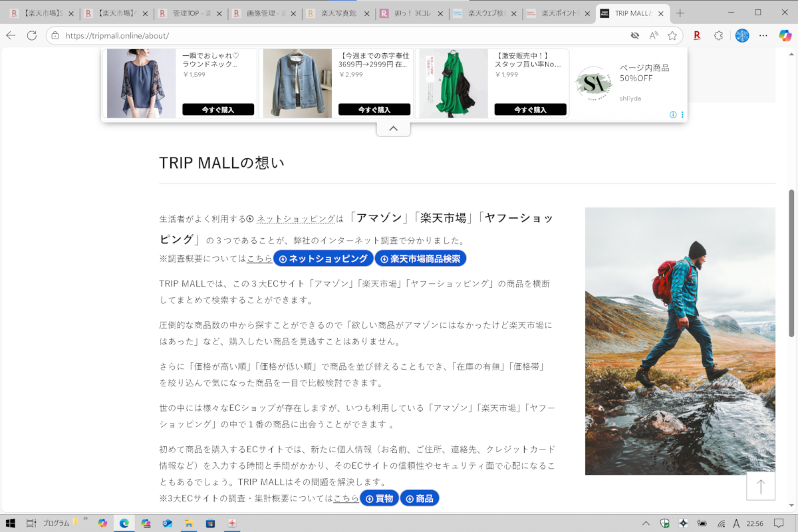Open the browser profile avatar
798x532 pixels.
(x=742, y=35)
